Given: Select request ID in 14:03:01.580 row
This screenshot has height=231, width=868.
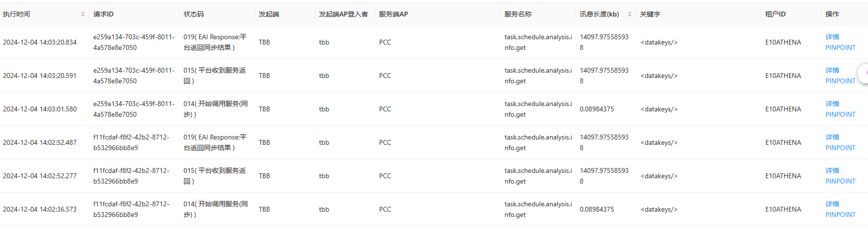Looking at the screenshot, I should click(x=134, y=109).
